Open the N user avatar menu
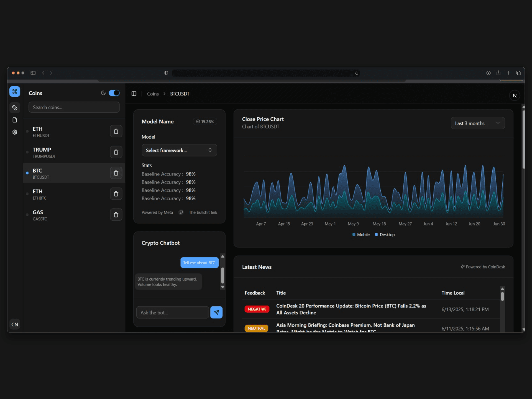 click(515, 95)
